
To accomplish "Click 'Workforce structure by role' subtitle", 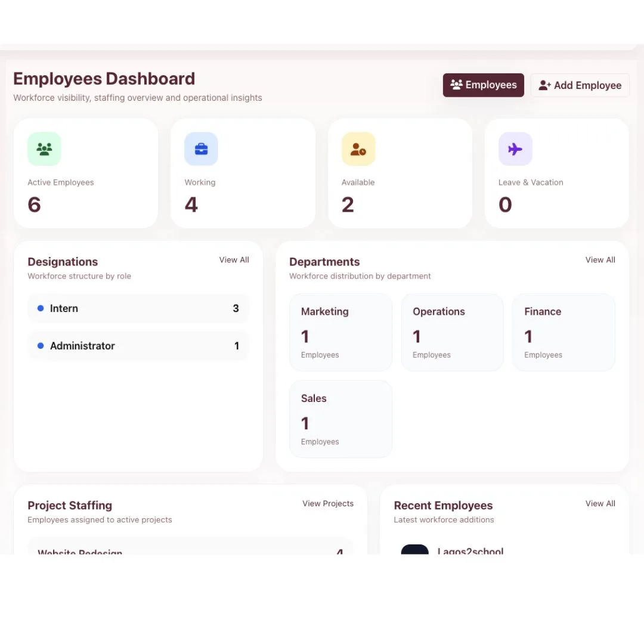I will (79, 276).
